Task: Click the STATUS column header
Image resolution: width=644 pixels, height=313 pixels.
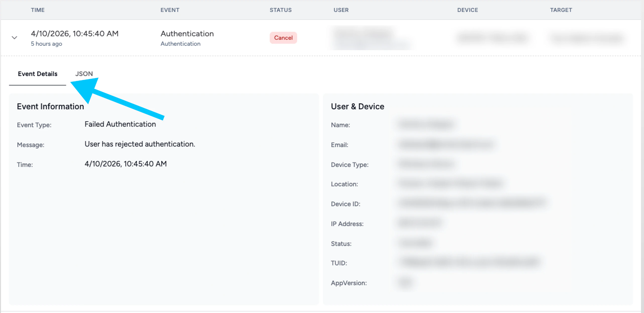Action: pos(280,10)
